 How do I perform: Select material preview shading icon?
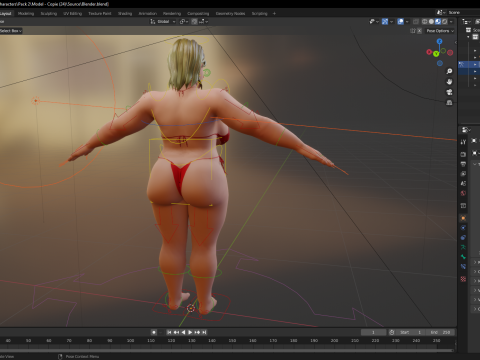point(438,21)
